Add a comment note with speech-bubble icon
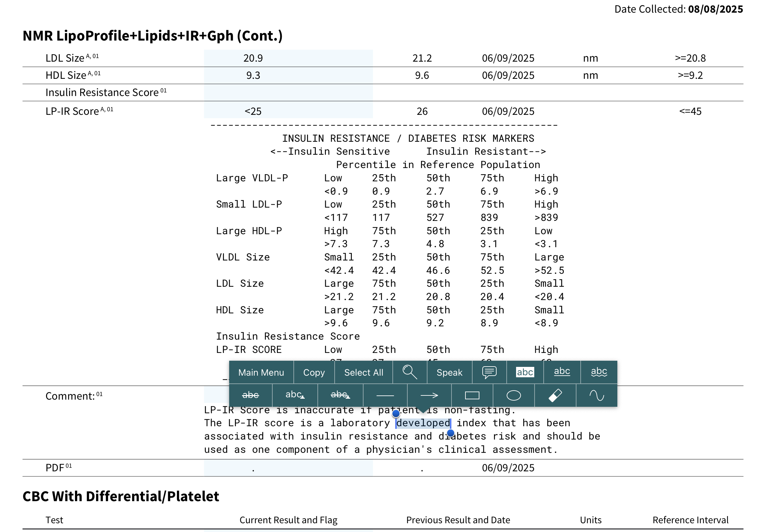The image size is (766, 532). [489, 372]
